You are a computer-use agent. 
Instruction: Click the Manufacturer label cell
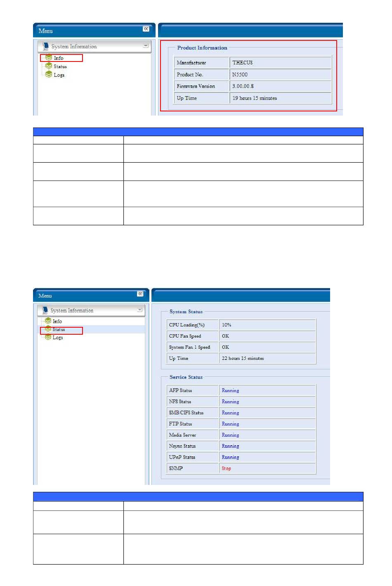pyautogui.click(x=201, y=63)
